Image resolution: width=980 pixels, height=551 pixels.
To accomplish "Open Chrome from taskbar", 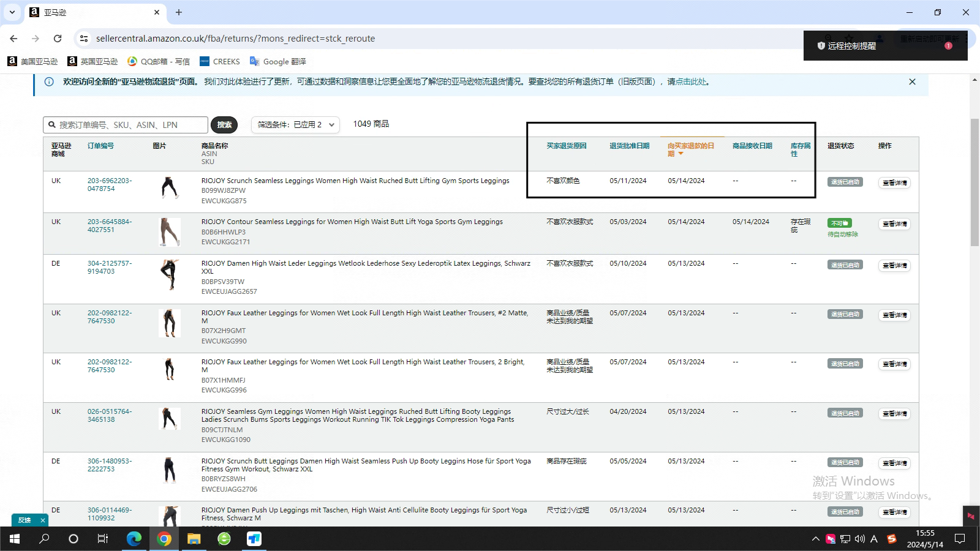I will click(164, 539).
